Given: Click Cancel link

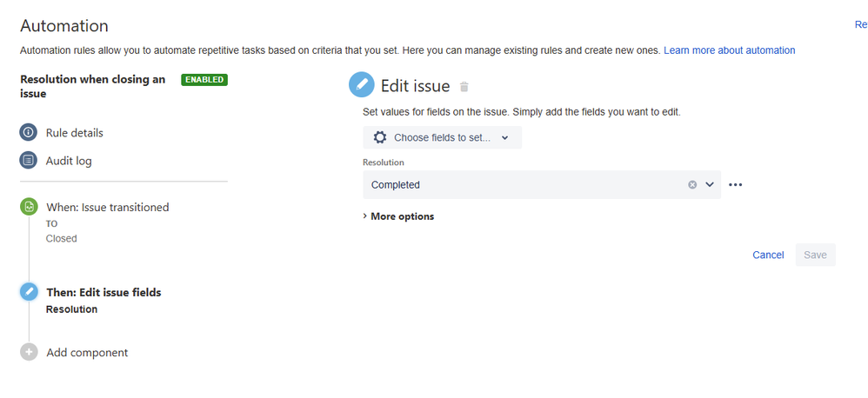Looking at the screenshot, I should tap(768, 255).
